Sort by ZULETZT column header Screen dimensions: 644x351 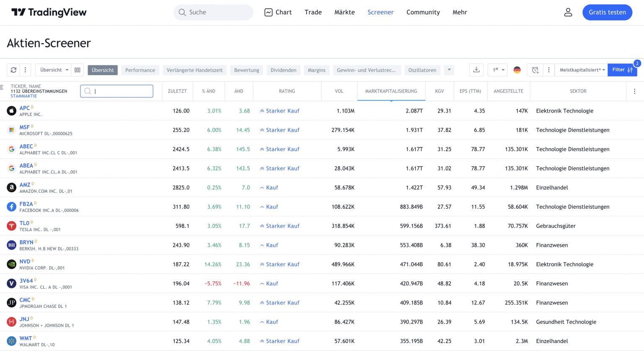[177, 91]
